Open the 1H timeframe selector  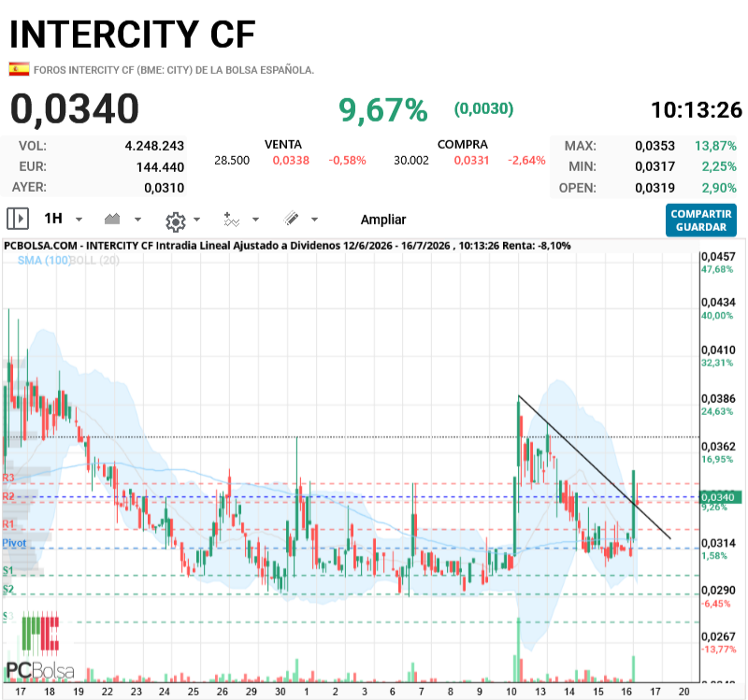tap(53, 219)
